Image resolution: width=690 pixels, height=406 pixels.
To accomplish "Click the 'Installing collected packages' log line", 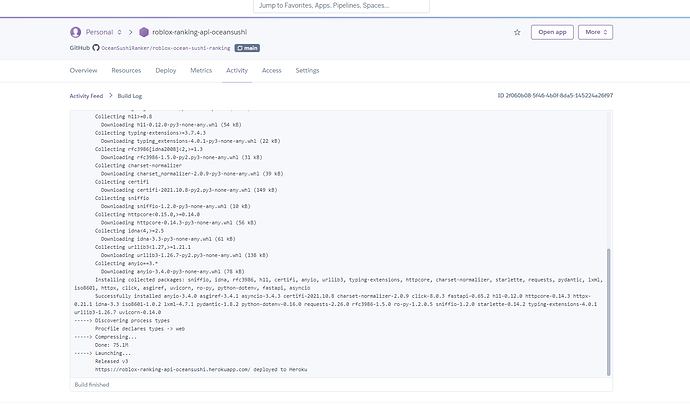I will point(338,284).
